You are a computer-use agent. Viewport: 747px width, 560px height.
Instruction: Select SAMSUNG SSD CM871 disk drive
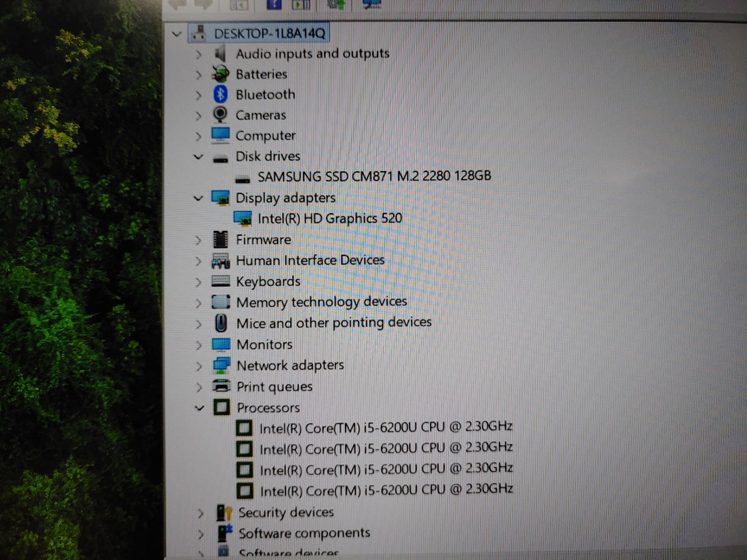click(x=374, y=176)
